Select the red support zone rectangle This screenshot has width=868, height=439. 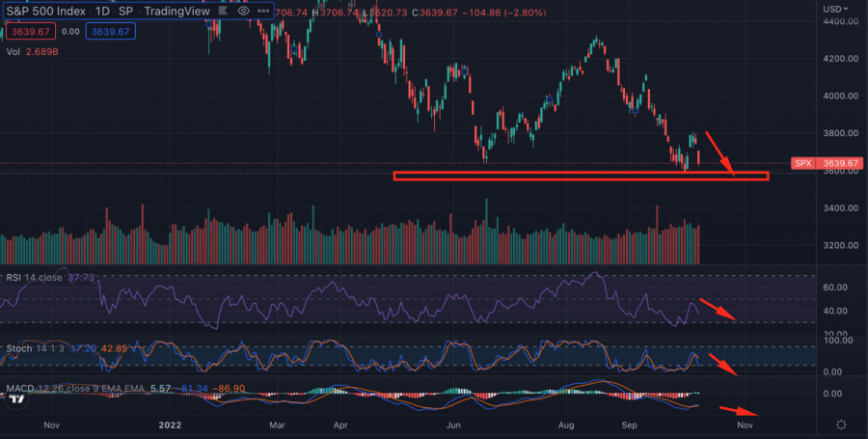point(581,176)
